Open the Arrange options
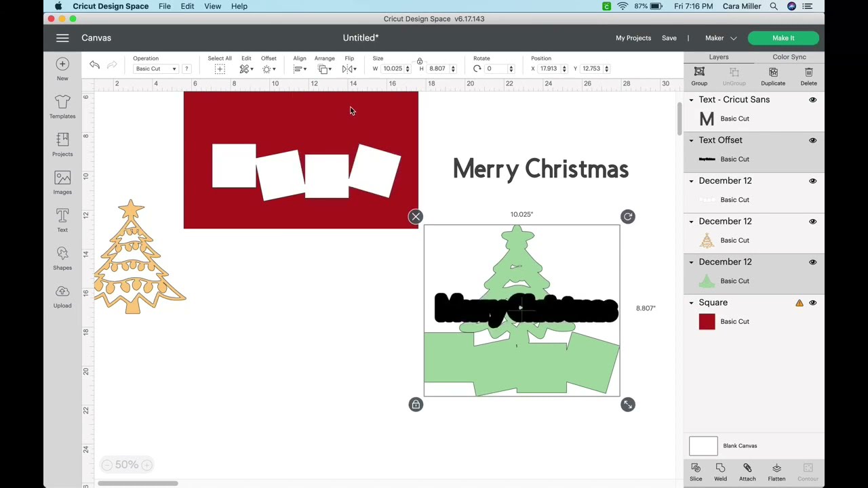 [x=324, y=69]
